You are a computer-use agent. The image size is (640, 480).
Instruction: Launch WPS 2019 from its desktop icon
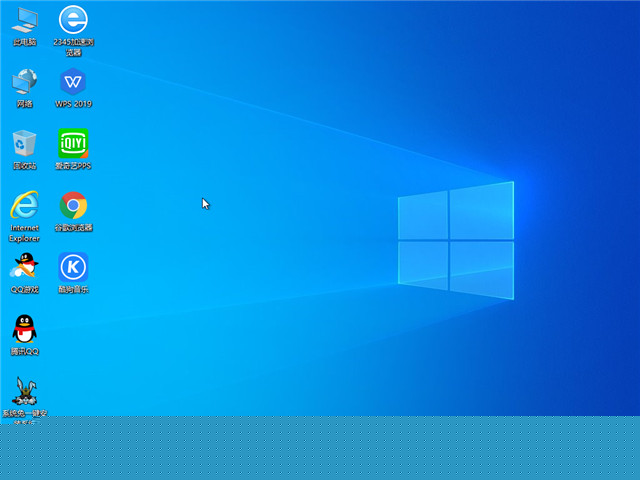[x=73, y=82]
